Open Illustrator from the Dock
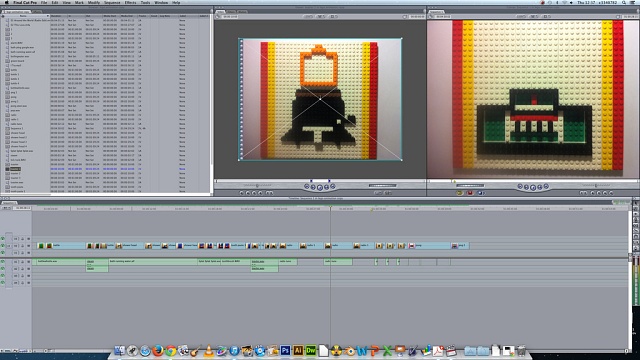The height and width of the screenshot is (360, 640). click(x=298, y=350)
